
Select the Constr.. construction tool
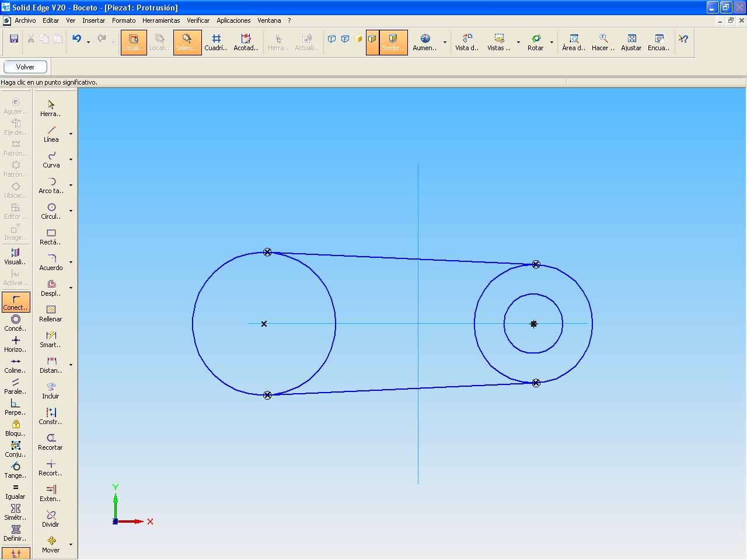51,416
